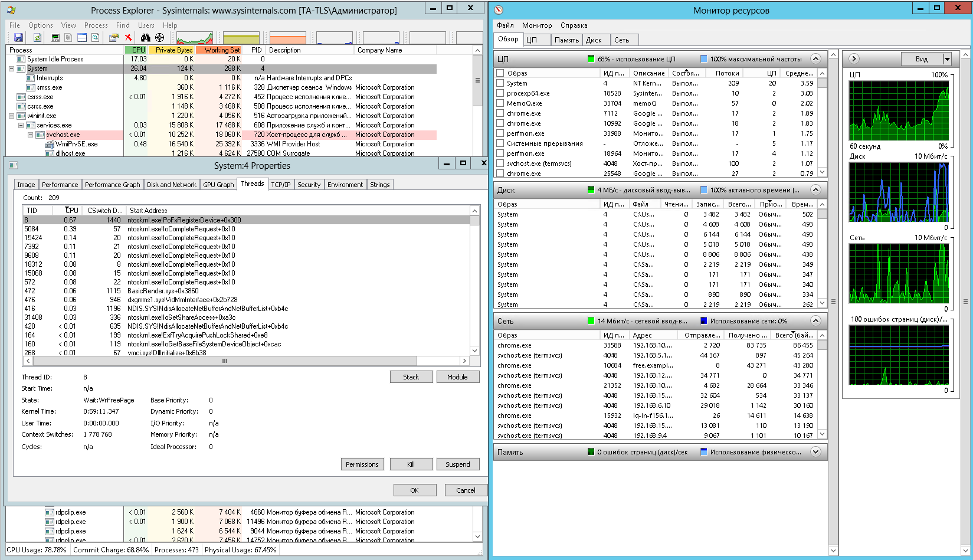Click the smss.exe process icon
The height and width of the screenshot is (560, 973).
[31, 87]
